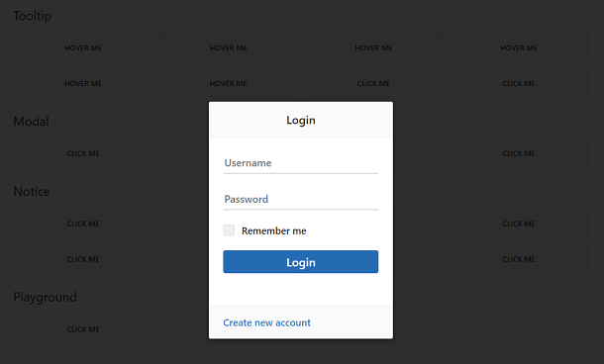The height and width of the screenshot is (364, 604).
Task: Open the Create new account link
Action: (267, 322)
